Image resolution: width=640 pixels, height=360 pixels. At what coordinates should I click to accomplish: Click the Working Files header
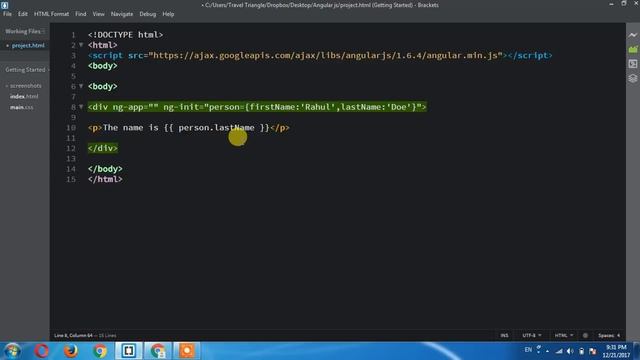click(23, 31)
